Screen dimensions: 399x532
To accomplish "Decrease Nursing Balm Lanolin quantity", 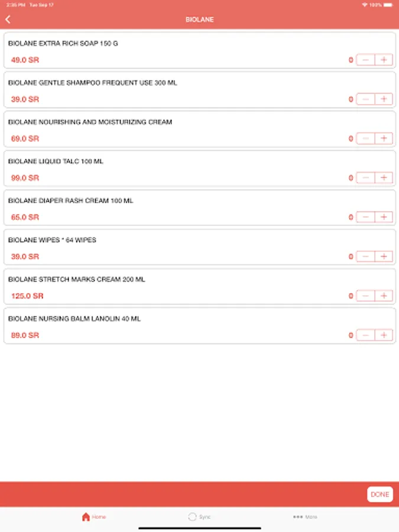I will pos(365,335).
